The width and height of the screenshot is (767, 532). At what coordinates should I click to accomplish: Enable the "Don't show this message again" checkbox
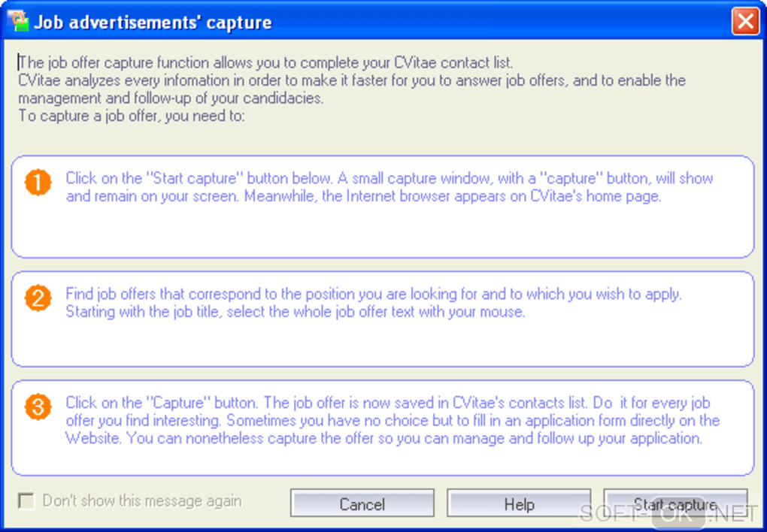coord(27,501)
